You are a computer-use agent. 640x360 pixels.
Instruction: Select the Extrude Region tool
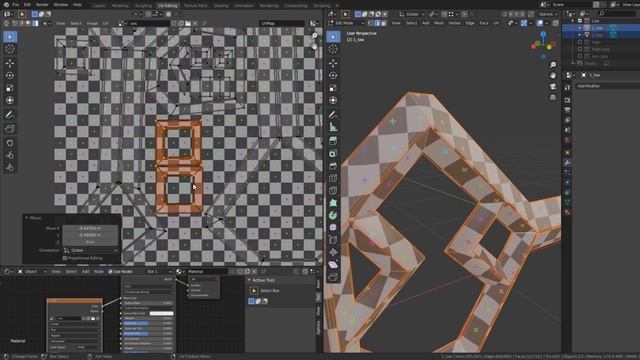(x=333, y=141)
